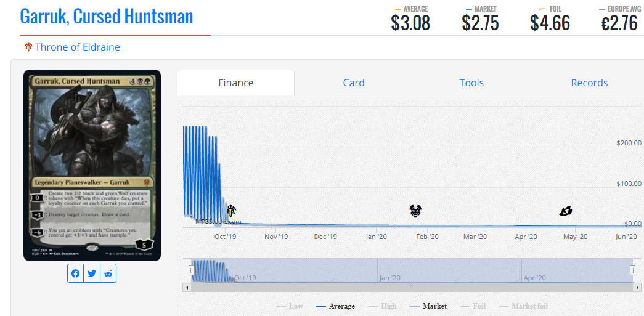
Task: Open the Records tab
Action: coord(589,83)
